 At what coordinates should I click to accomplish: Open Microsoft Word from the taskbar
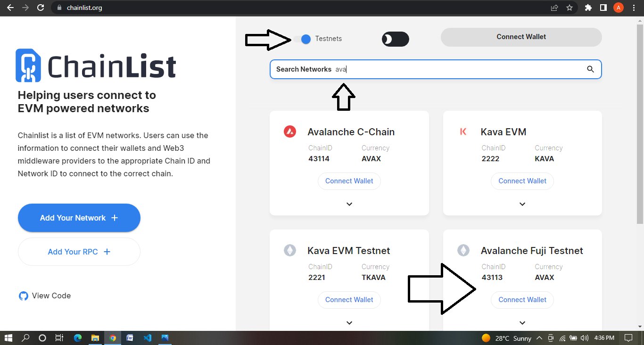(130, 338)
